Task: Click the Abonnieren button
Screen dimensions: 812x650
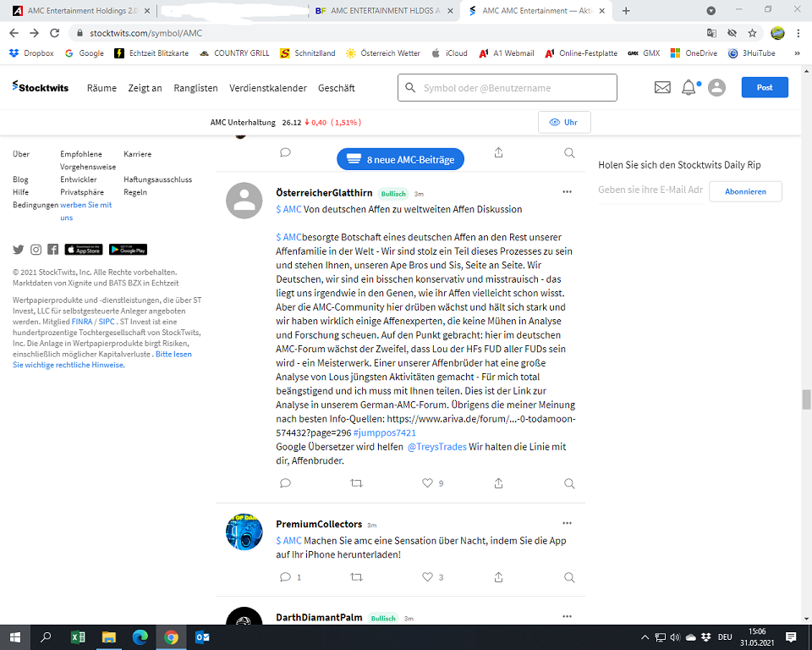Action: click(745, 191)
